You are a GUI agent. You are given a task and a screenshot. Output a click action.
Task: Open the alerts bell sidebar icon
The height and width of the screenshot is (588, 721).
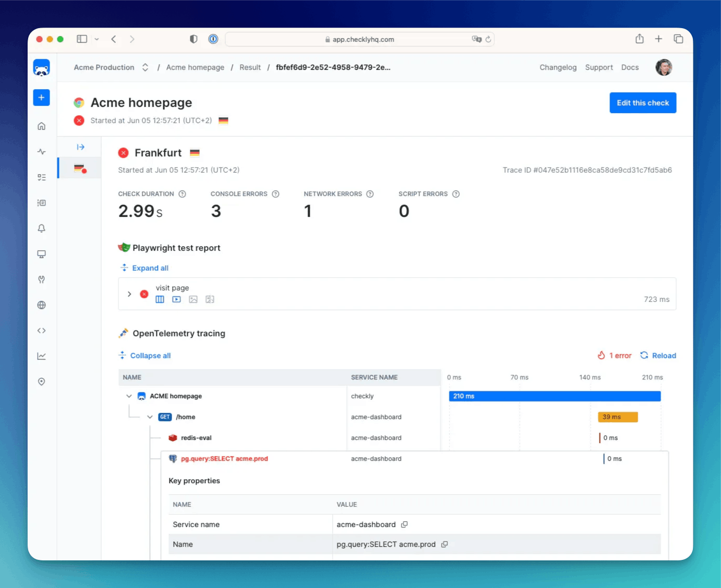point(42,228)
